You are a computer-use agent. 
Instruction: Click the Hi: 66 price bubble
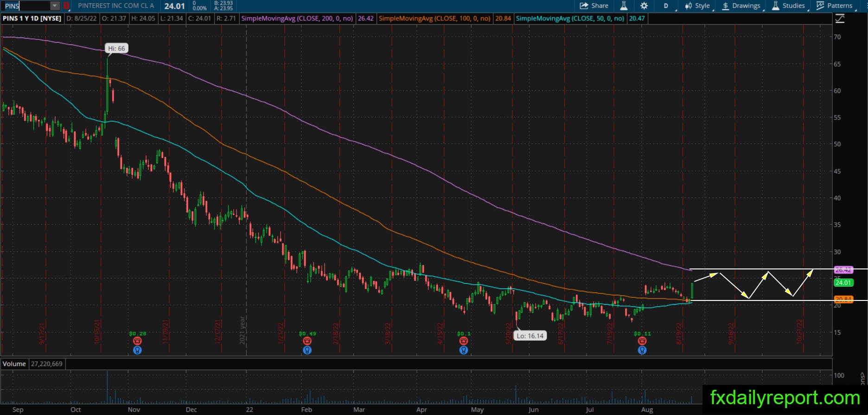click(x=116, y=48)
